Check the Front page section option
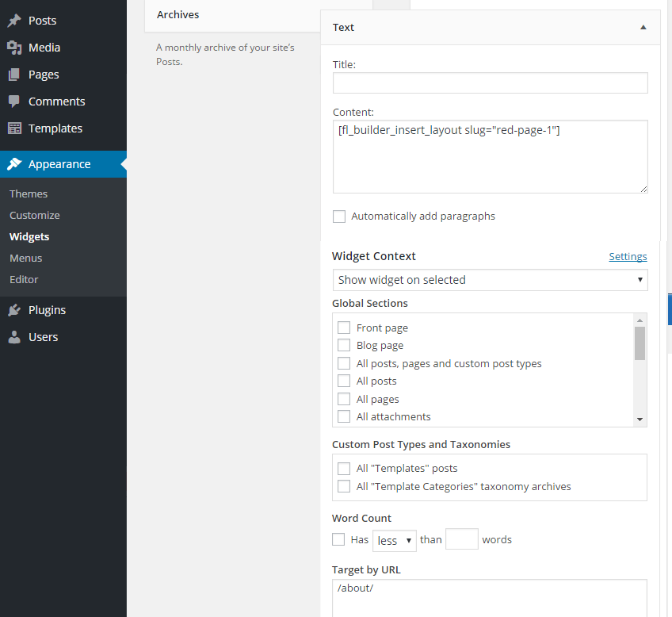The height and width of the screenshot is (617, 672). pyautogui.click(x=344, y=328)
